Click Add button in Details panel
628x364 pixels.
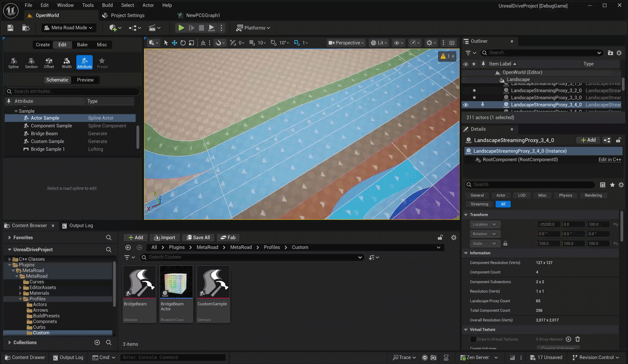pyautogui.click(x=588, y=140)
